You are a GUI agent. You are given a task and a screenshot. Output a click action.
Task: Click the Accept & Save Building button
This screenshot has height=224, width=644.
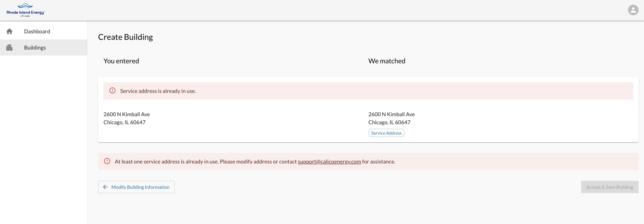[610, 187]
